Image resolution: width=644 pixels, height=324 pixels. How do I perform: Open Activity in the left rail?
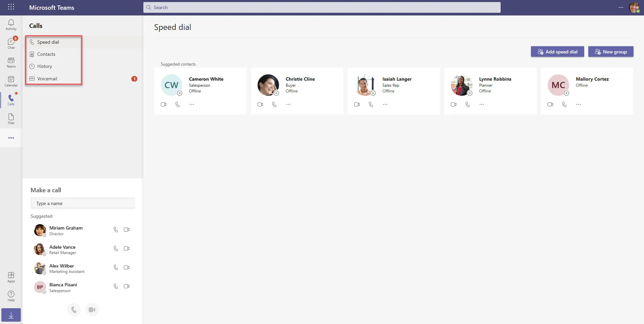tap(11, 25)
